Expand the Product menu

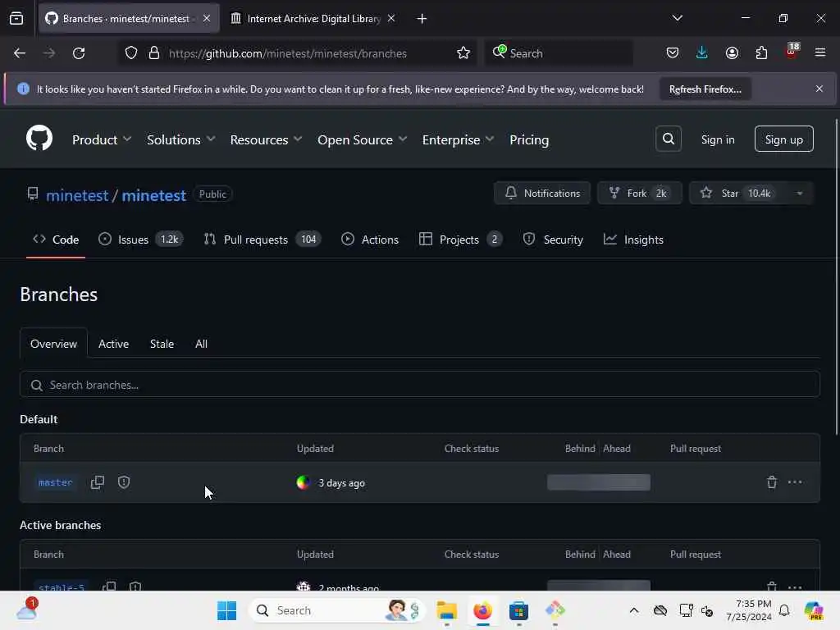[102, 139]
